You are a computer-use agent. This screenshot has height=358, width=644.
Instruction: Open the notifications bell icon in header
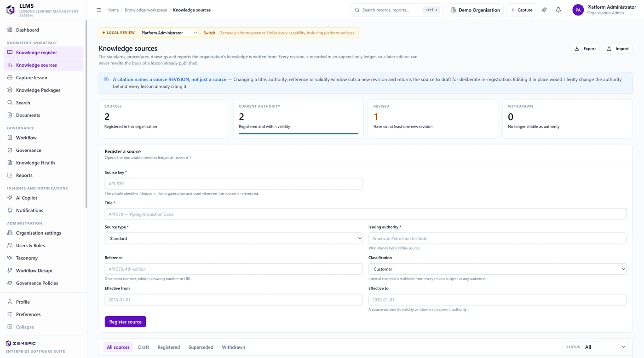coord(558,10)
